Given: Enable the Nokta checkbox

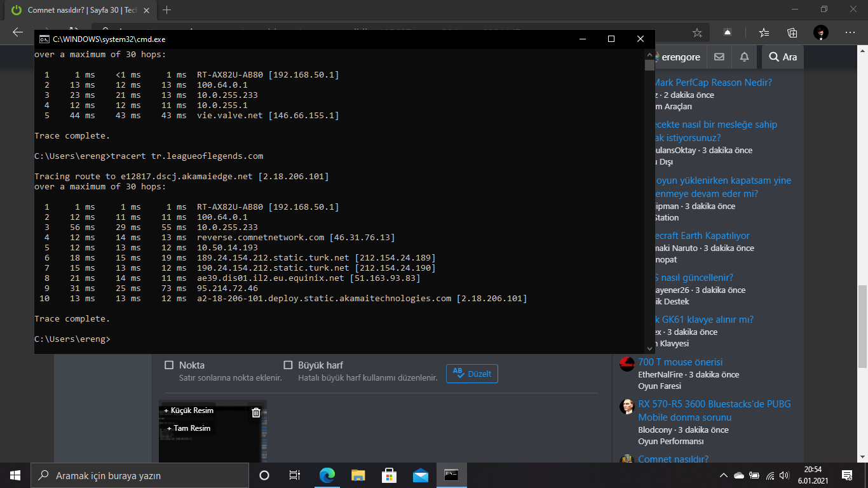Looking at the screenshot, I should (169, 365).
